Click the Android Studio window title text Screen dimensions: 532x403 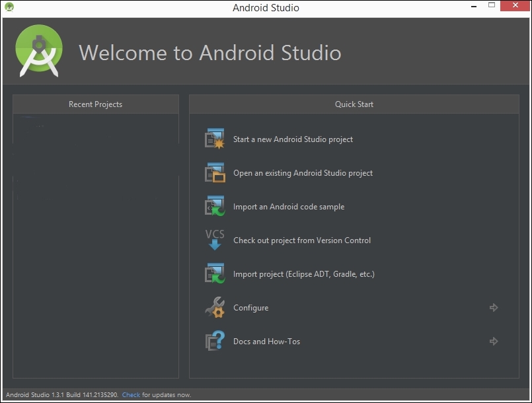pos(266,8)
